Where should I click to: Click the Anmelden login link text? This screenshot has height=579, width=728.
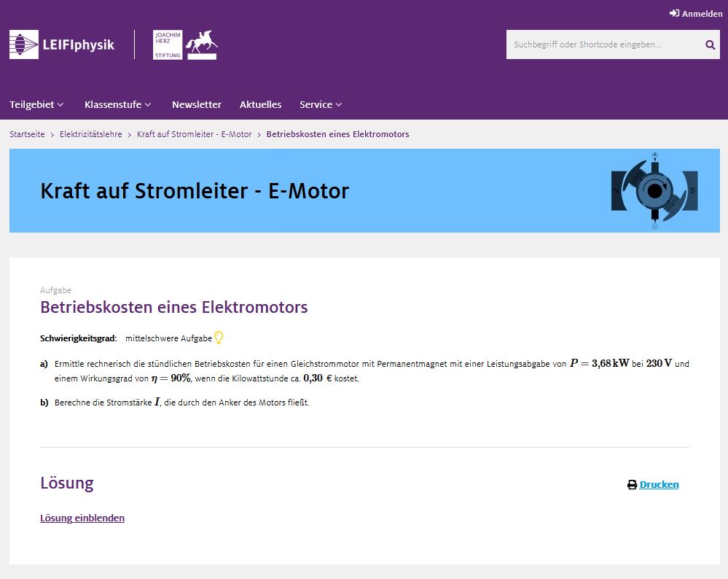point(702,13)
